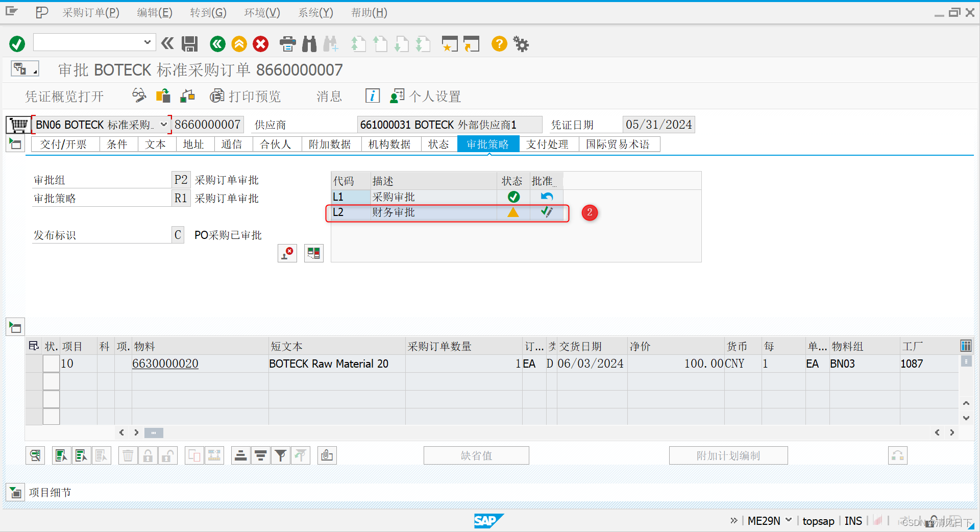Screen dimensions: 980x532
Task: Collapse command field with double chevron
Action: 167,44
